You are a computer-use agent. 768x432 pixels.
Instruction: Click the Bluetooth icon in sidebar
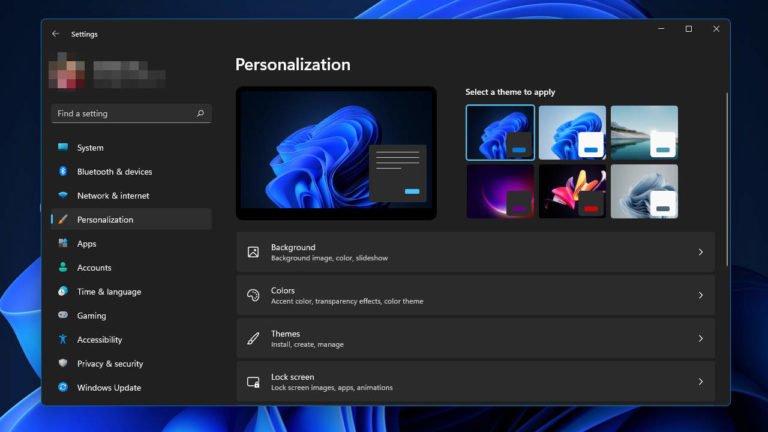point(63,171)
